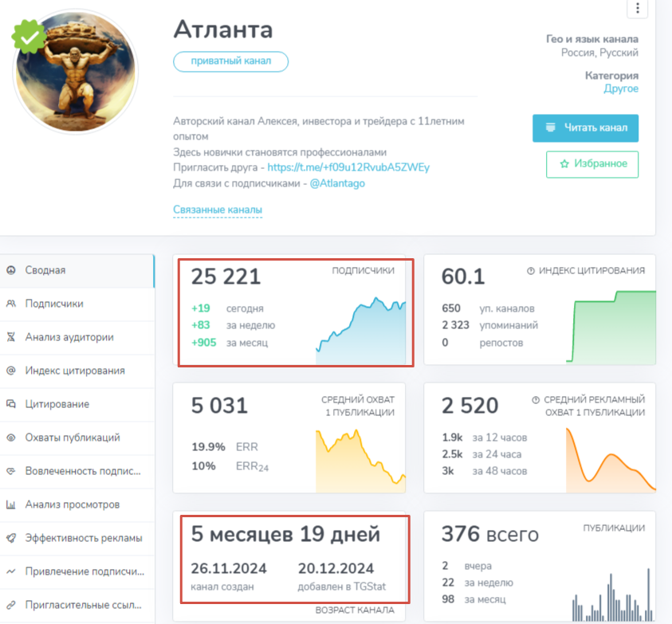Open the t.me invite link
672x624 pixels.
[x=348, y=167]
